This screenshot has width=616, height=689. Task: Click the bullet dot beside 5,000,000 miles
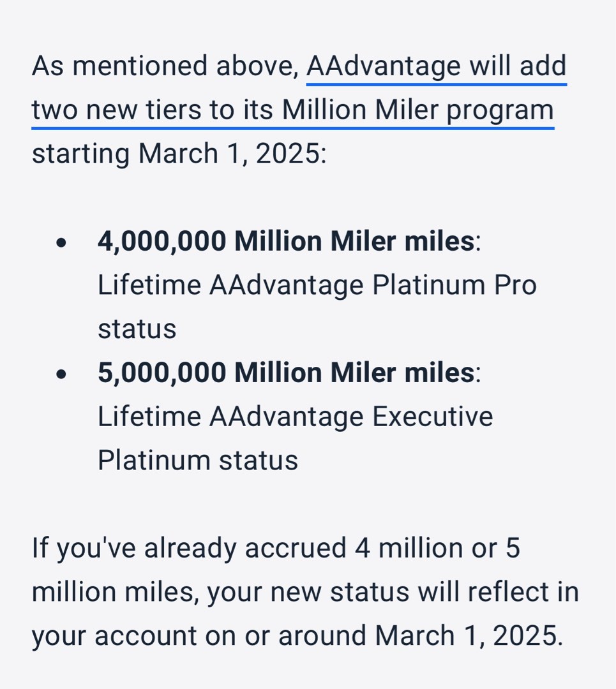61,374
